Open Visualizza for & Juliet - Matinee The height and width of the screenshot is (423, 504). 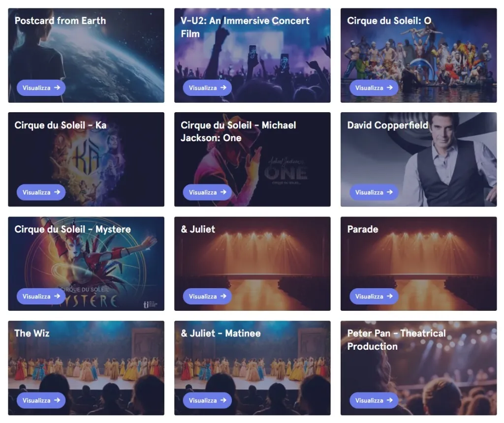[207, 400]
